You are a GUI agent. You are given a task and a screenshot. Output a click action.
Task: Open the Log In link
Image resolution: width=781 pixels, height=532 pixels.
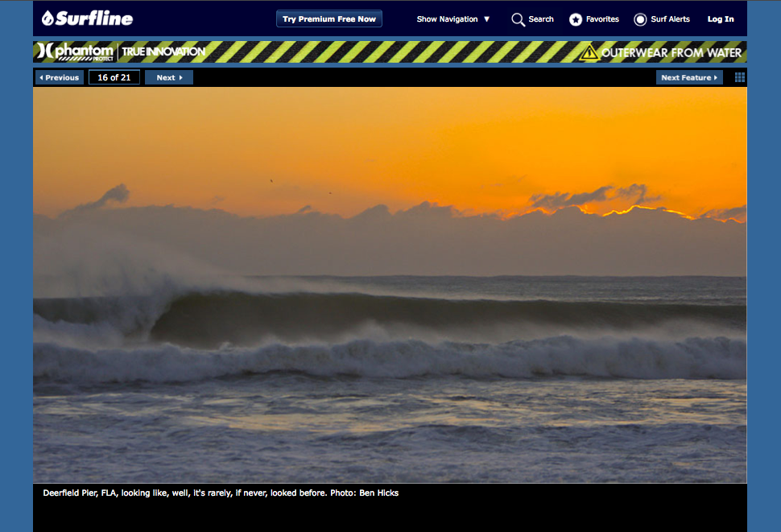[721, 19]
